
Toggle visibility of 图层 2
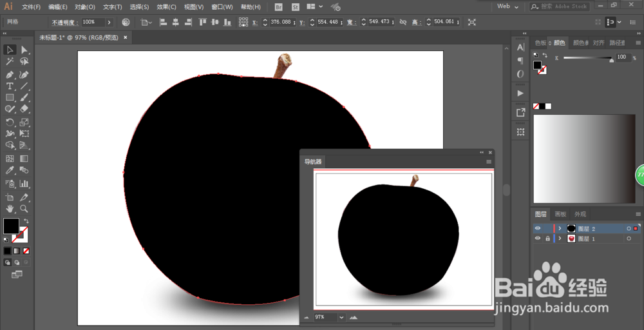pos(538,228)
